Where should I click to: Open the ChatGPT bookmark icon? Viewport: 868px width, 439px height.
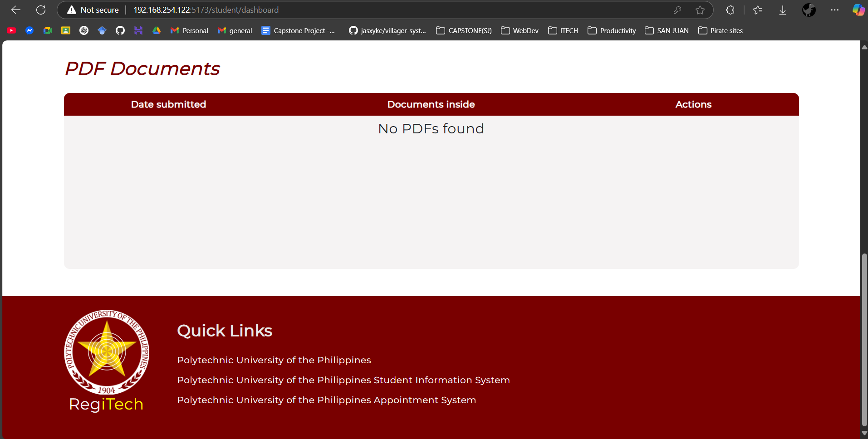84,30
